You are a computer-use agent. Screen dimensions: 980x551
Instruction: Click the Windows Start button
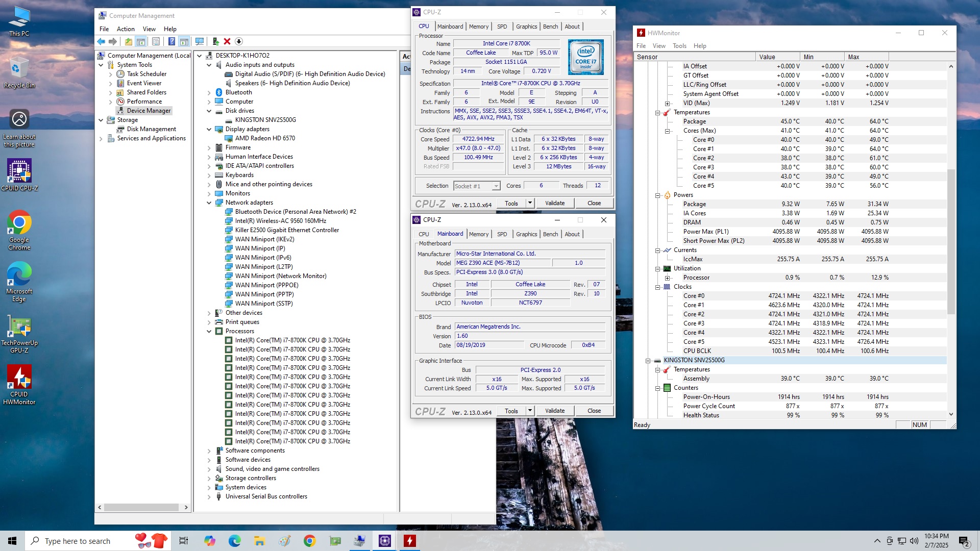[12, 541]
